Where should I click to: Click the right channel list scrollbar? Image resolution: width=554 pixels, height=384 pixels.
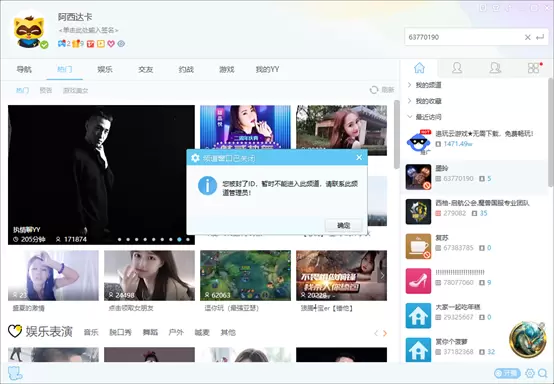(551, 132)
